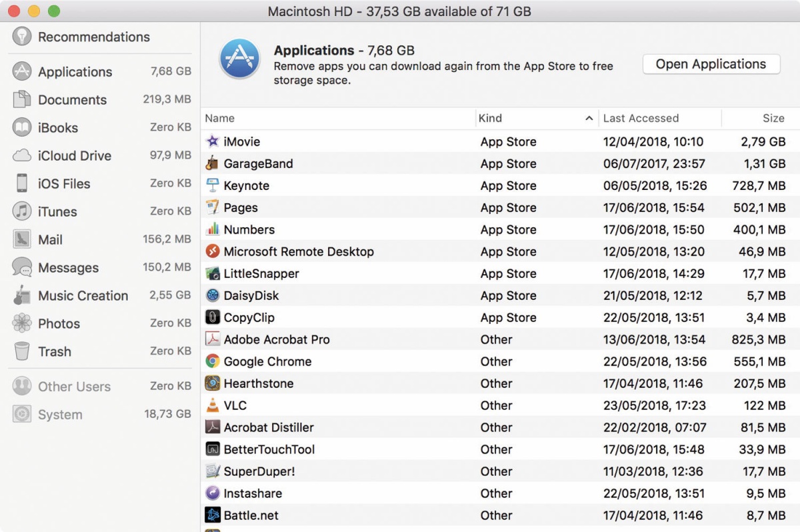Open Applications folder button
Screen dimensions: 800x532
tap(711, 64)
